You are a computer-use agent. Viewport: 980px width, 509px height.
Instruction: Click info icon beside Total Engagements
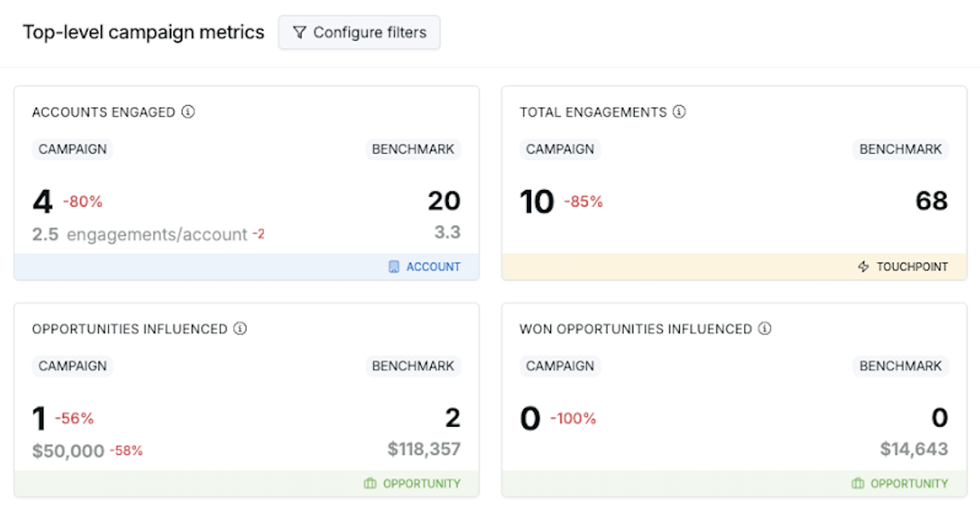point(679,112)
